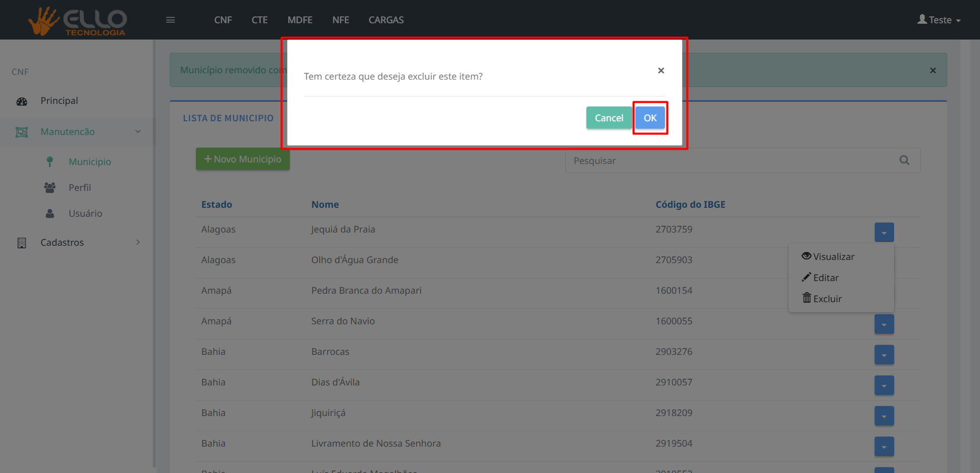Click the Principal dashboard icon in the sidebar
The image size is (980, 473).
click(x=22, y=101)
